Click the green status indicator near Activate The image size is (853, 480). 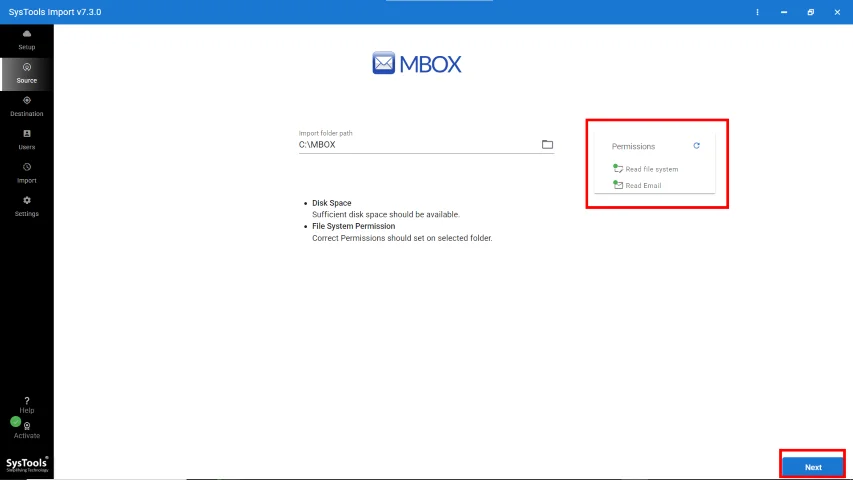(15, 422)
